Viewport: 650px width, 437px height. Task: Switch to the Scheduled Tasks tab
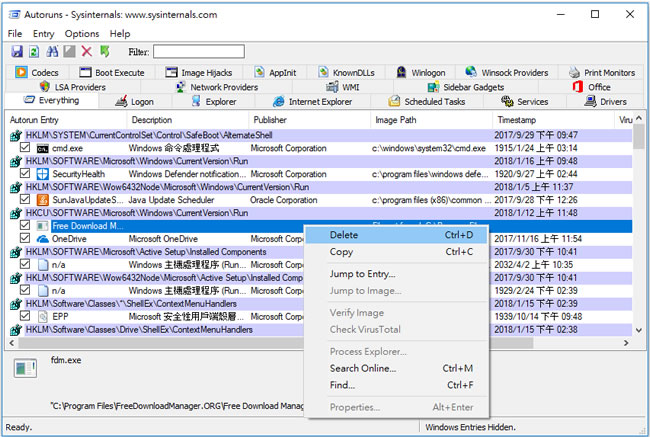point(427,102)
